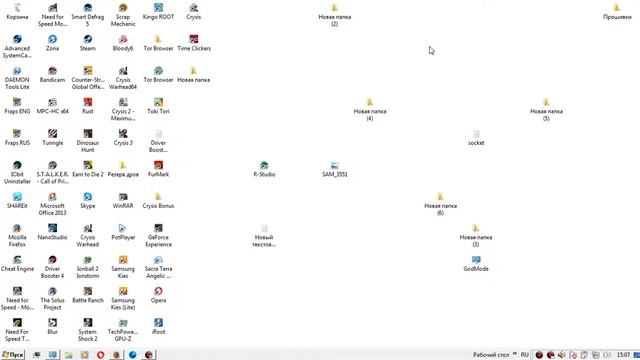The width and height of the screenshot is (640, 360).
Task: Open Counter-Strike Global Offensive shortcut
Action: click(88, 78)
